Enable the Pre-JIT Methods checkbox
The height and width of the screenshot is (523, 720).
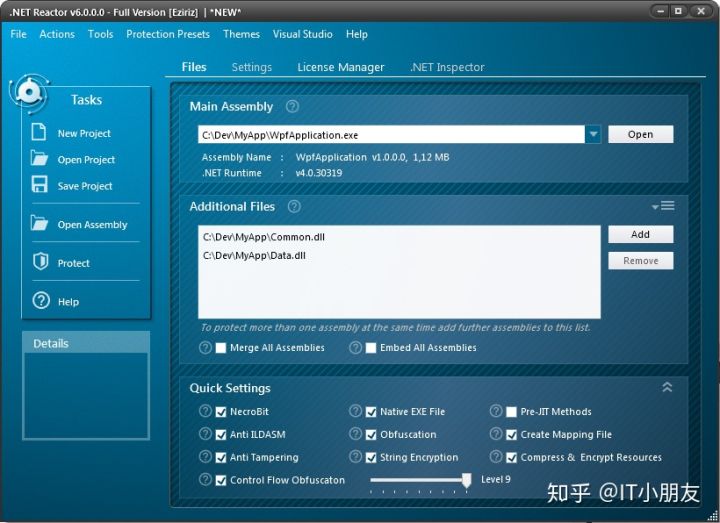pyautogui.click(x=511, y=412)
